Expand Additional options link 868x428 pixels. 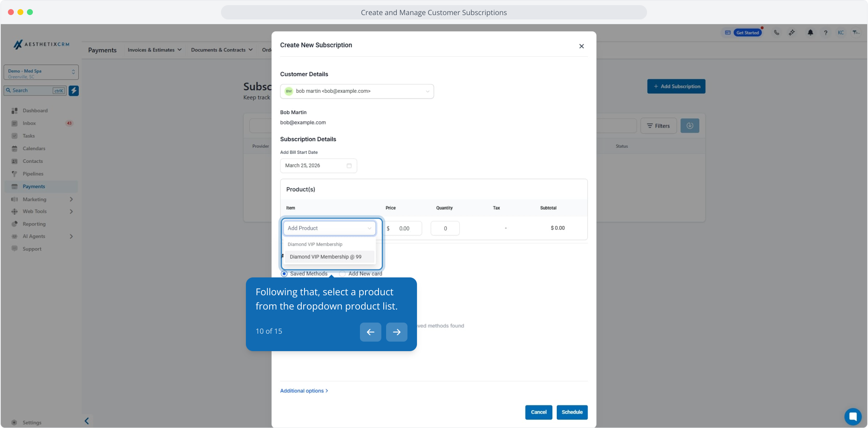pos(304,391)
